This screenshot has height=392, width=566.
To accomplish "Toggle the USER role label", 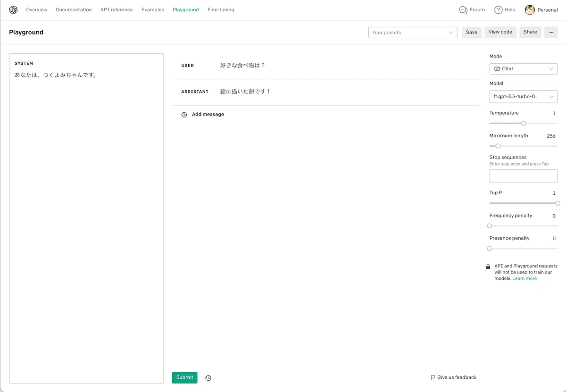I will 188,66.
